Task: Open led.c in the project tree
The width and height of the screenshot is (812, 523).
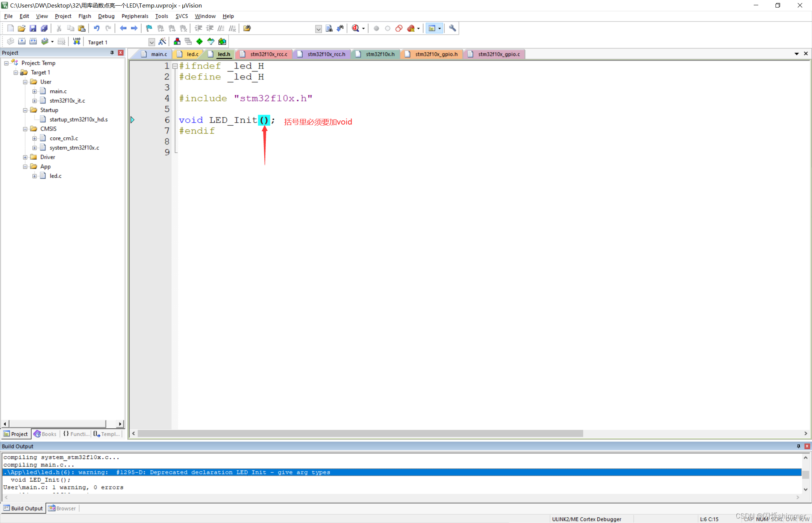Action: (56, 176)
